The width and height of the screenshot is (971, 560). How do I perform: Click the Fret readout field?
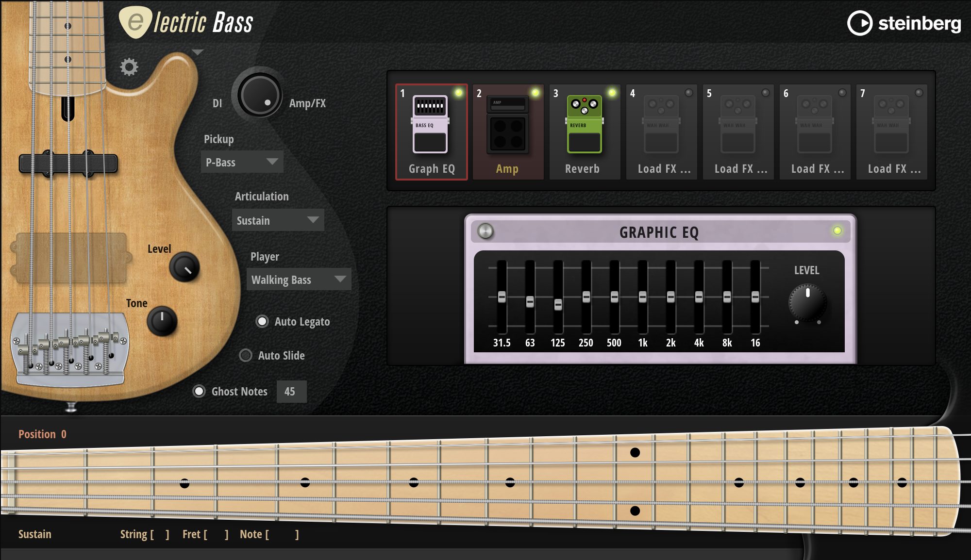tap(205, 534)
